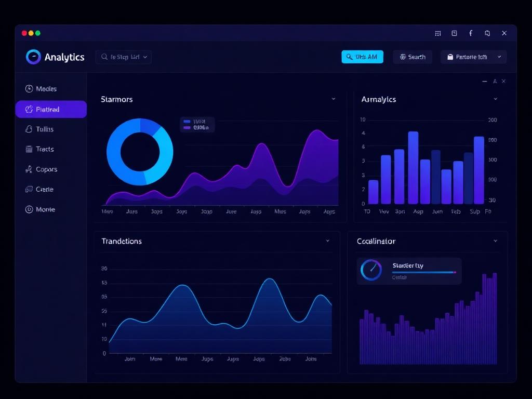Click the blue legend swatch in Starmors chart
532x399 pixels.
[187, 122]
